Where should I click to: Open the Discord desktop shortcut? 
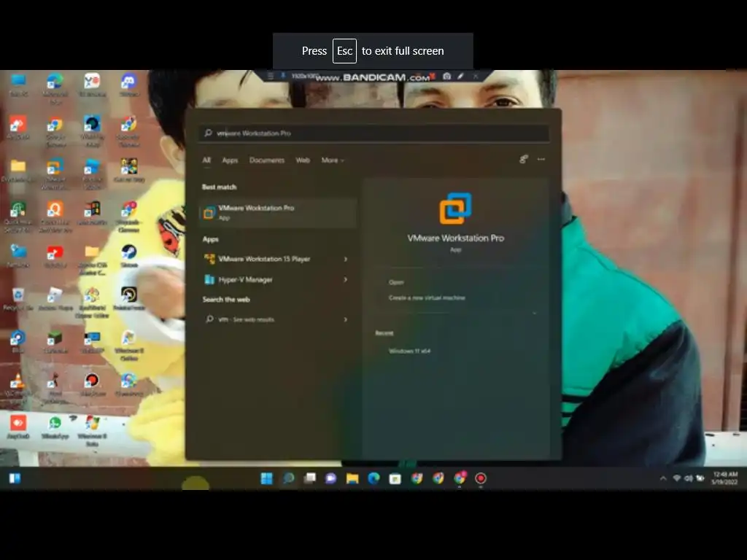[x=128, y=85]
